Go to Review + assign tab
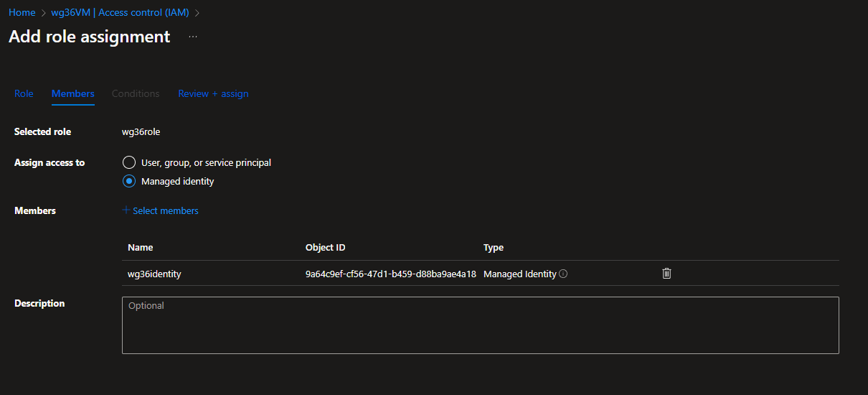868x395 pixels. [x=213, y=93]
